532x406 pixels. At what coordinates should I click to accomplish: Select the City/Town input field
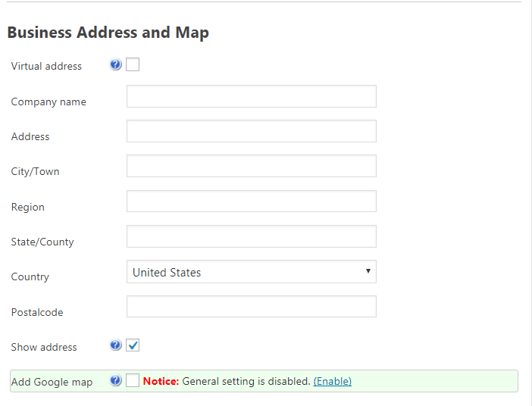(x=251, y=166)
